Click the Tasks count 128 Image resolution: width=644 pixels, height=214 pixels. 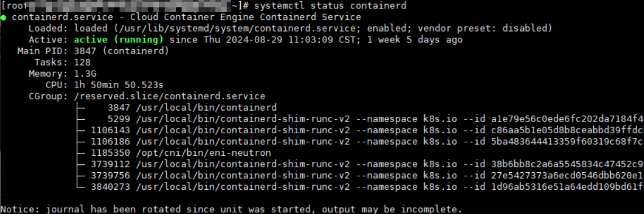(82, 63)
